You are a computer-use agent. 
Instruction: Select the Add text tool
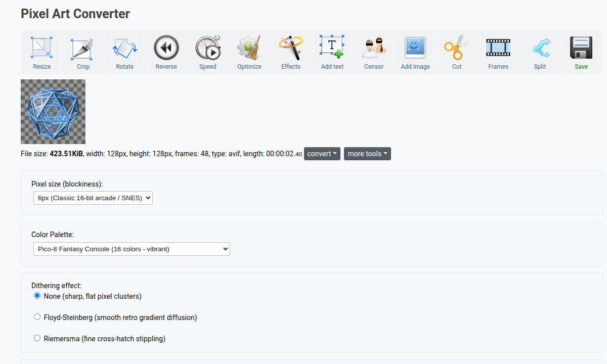pos(332,52)
